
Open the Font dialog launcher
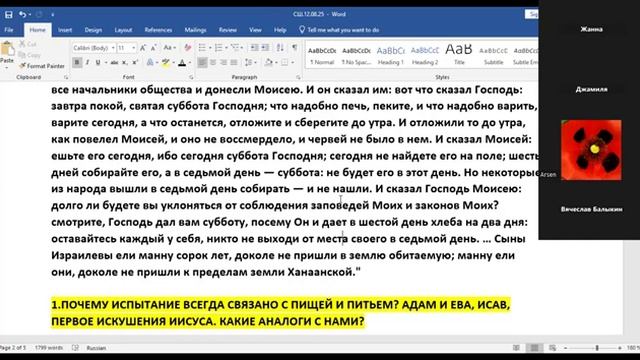tap(191, 77)
